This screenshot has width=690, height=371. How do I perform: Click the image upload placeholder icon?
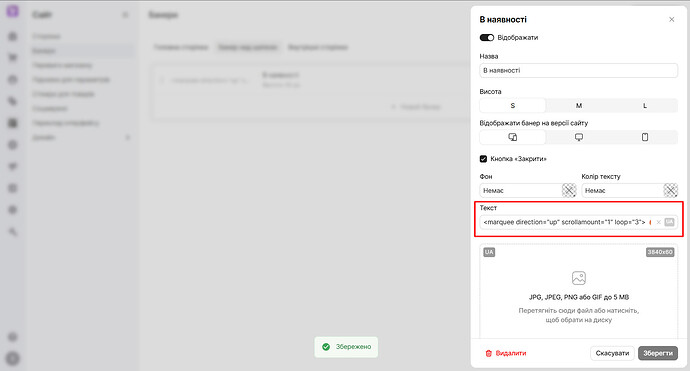pos(579,278)
